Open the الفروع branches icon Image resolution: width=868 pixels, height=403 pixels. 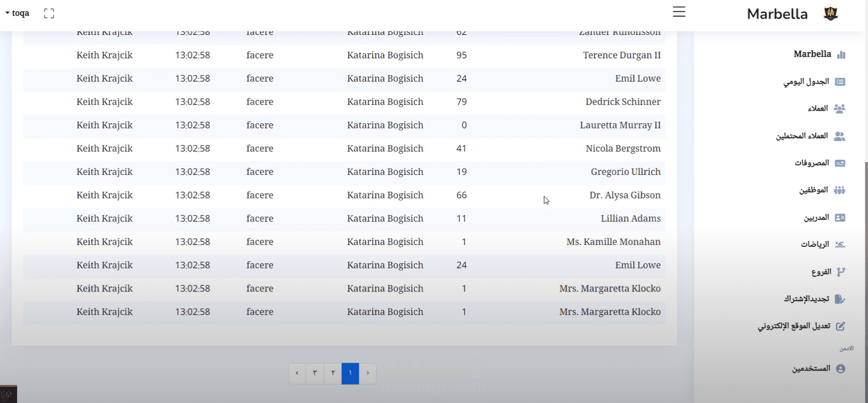[841, 272]
